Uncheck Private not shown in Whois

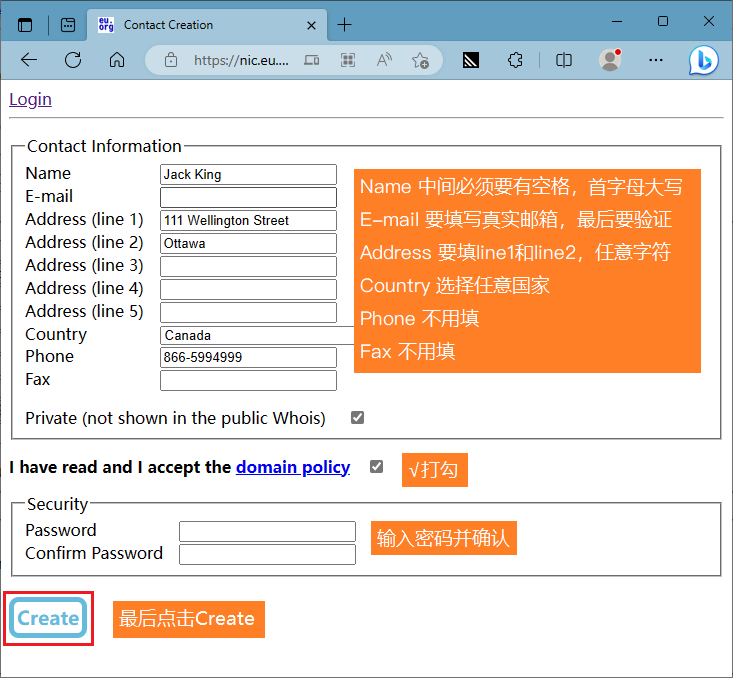click(357, 418)
